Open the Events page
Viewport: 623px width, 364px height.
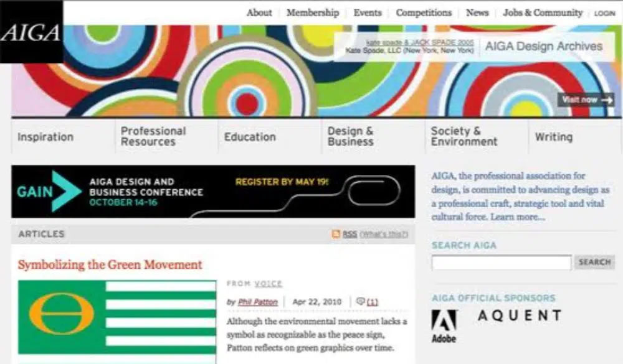click(x=368, y=12)
